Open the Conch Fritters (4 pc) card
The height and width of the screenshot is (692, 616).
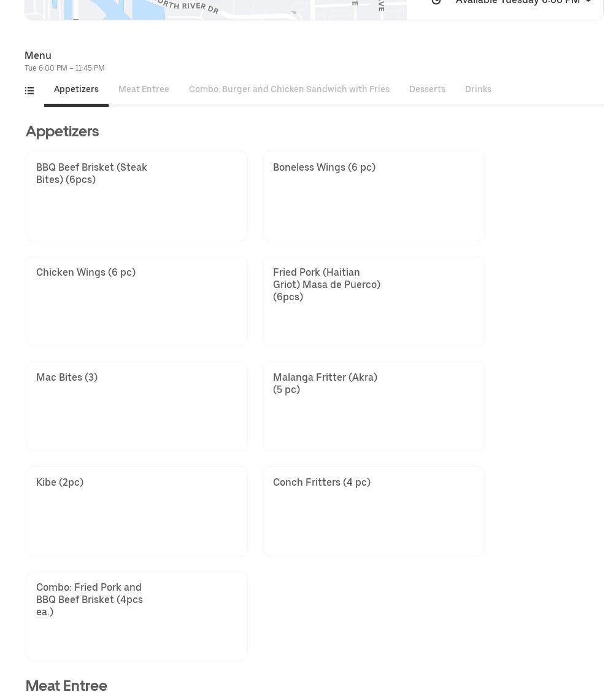[x=374, y=511]
